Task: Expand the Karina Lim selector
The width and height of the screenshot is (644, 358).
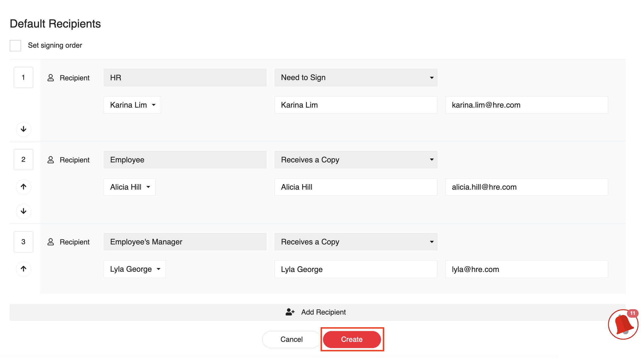Action: coord(132,105)
